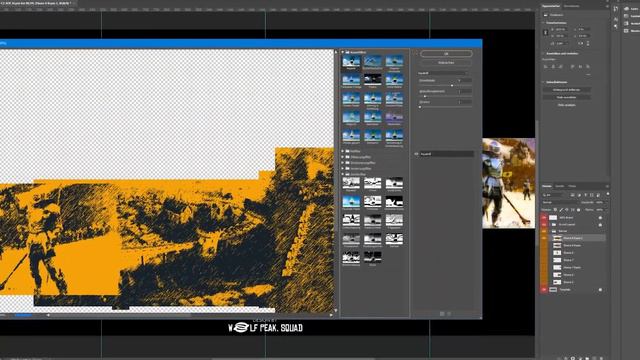Click the preview horizontal scrollbar

[120, 315]
